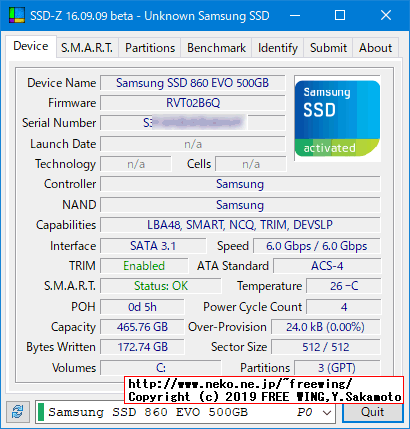Open the drive selection dropdown arrow
This screenshot has height=429, width=410.
pos(327,413)
